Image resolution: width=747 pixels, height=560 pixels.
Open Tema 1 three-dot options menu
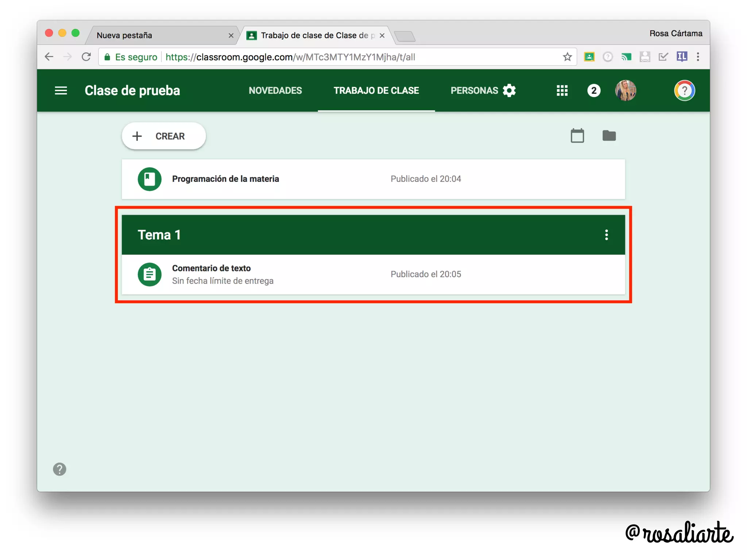tap(606, 235)
